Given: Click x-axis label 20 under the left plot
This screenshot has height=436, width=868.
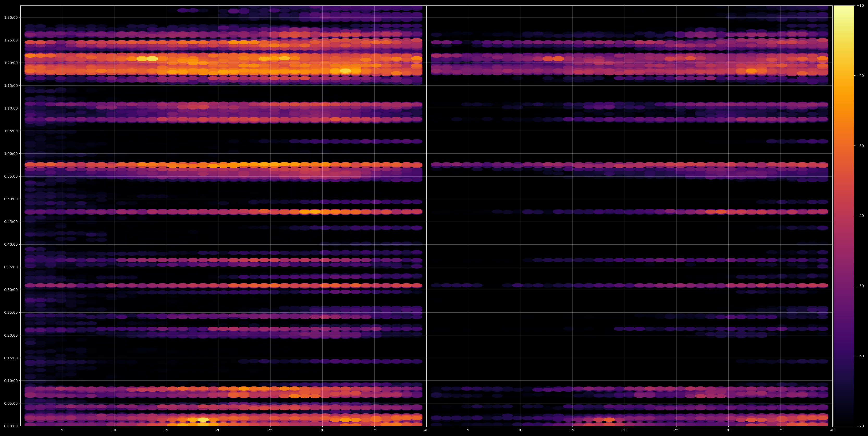Looking at the screenshot, I should [218, 430].
